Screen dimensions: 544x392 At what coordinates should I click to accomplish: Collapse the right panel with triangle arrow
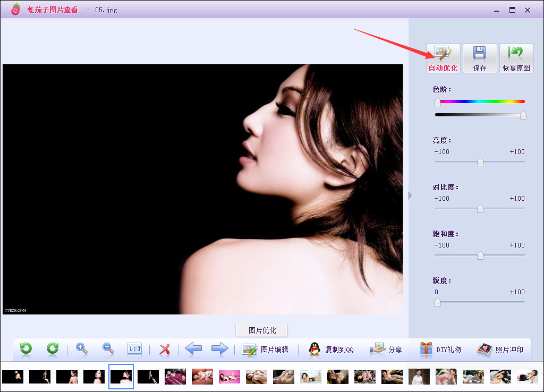tap(410, 196)
